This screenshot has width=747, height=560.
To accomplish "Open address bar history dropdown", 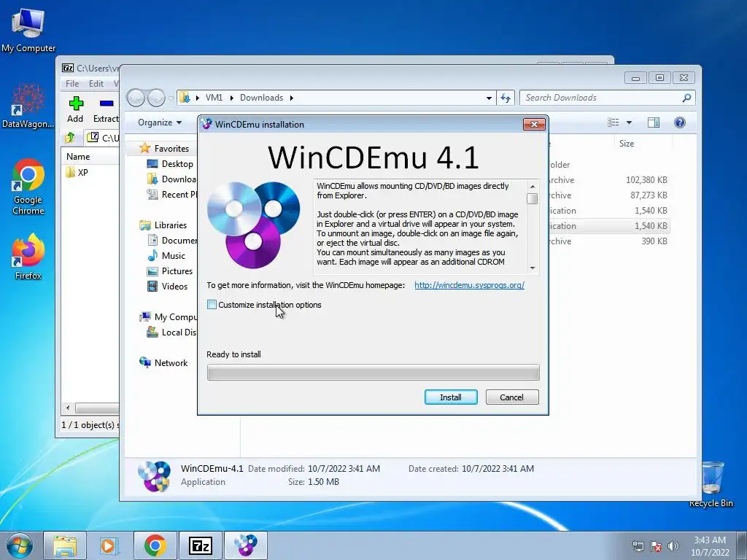I will coord(489,98).
